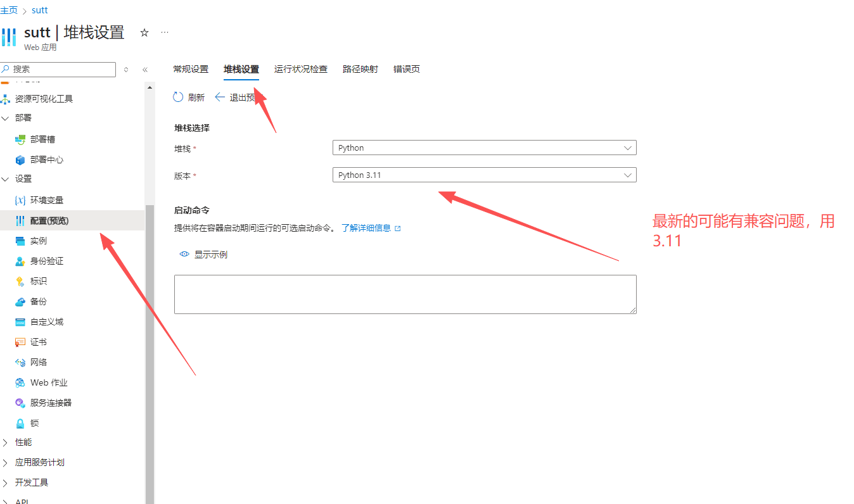Screen dimensions: 854x504
Task: Open the 备份 page
Action: [38, 301]
